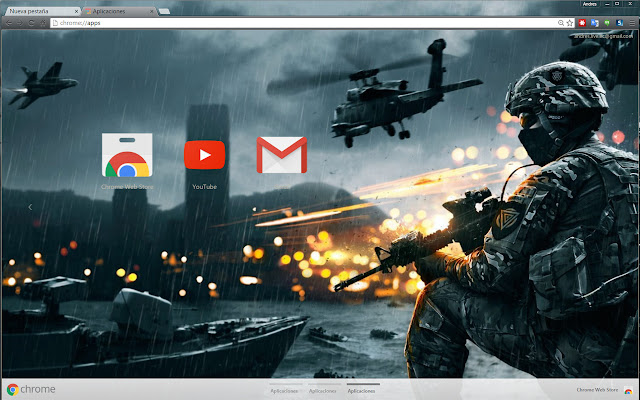The image size is (640, 400).
Task: Select the third Aplicaciones page at bottom
Action: [361, 389]
